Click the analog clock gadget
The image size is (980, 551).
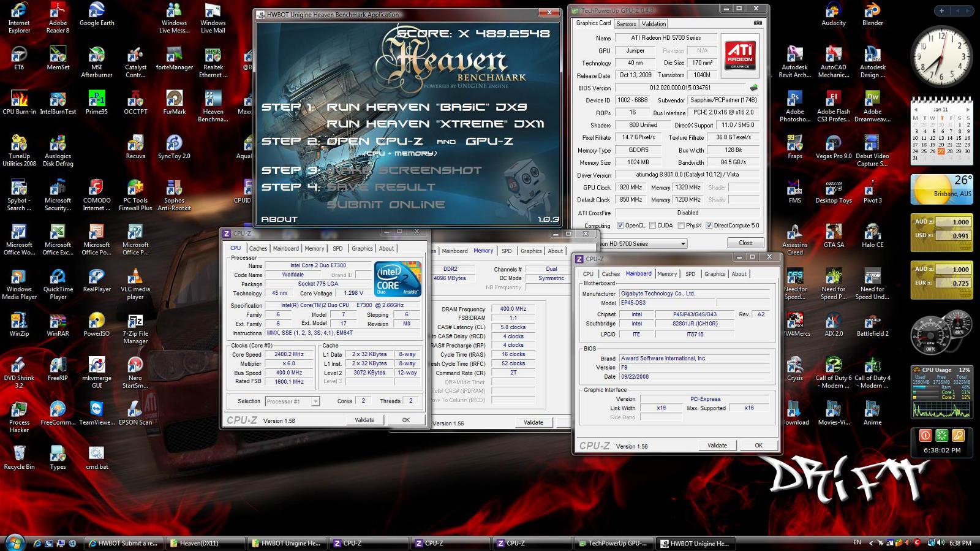click(x=941, y=57)
